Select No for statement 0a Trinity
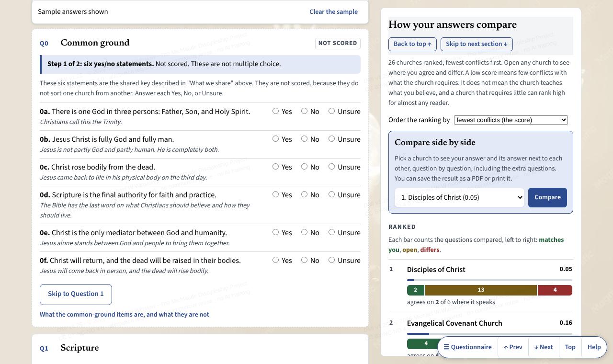Image resolution: width=613 pixels, height=364 pixels. coord(304,111)
